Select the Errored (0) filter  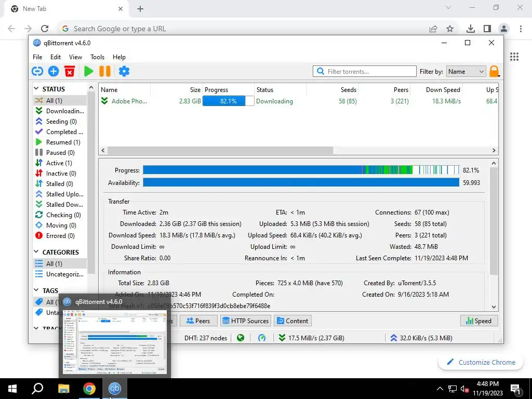[x=60, y=236]
